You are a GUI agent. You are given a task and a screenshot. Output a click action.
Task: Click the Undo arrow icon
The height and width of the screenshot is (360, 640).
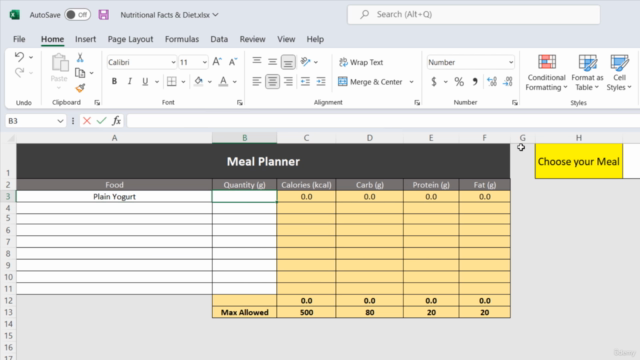coord(19,57)
